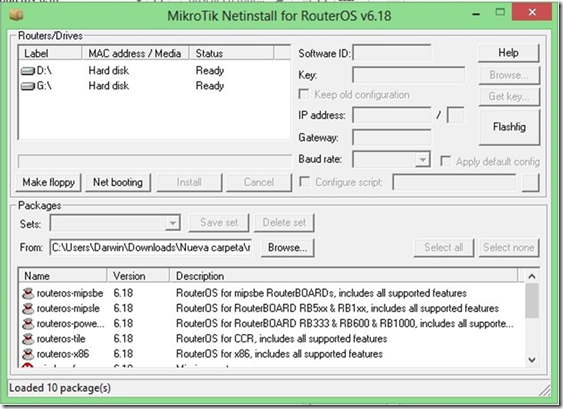Viewport: 563px width, 409px height.
Task: Click the Gateway input field
Action: click(392, 138)
